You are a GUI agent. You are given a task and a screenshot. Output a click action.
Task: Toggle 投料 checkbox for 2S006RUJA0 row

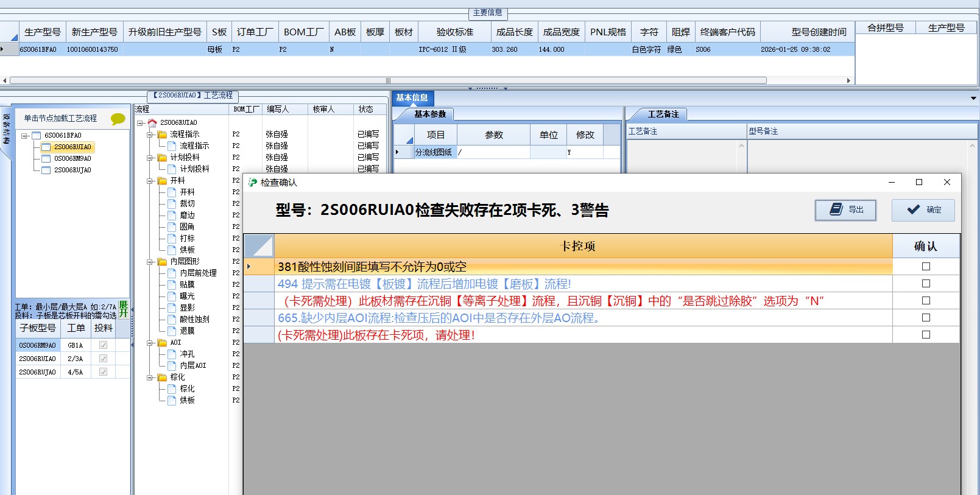(x=103, y=372)
